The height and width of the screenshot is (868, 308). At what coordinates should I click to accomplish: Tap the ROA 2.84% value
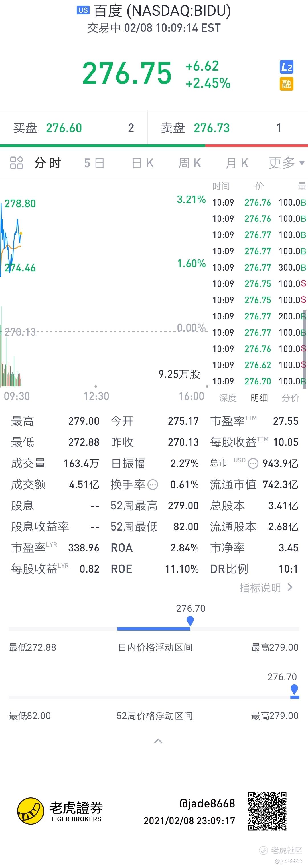tap(185, 548)
